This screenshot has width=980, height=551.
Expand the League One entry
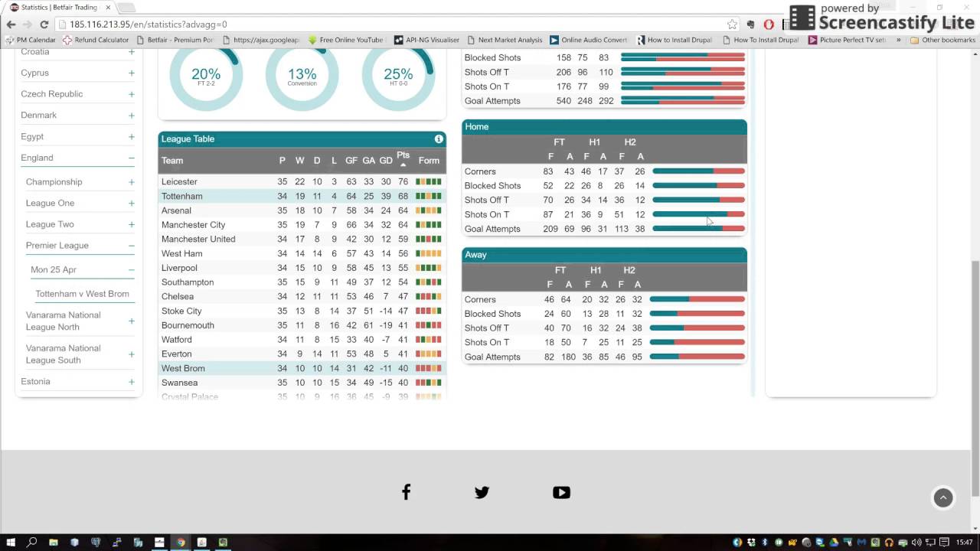tap(132, 203)
